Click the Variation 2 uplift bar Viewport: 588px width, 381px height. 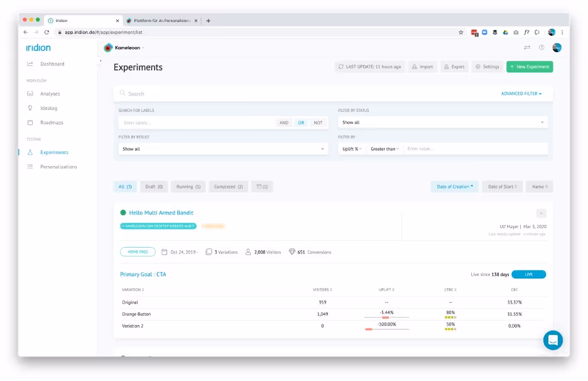386,329
